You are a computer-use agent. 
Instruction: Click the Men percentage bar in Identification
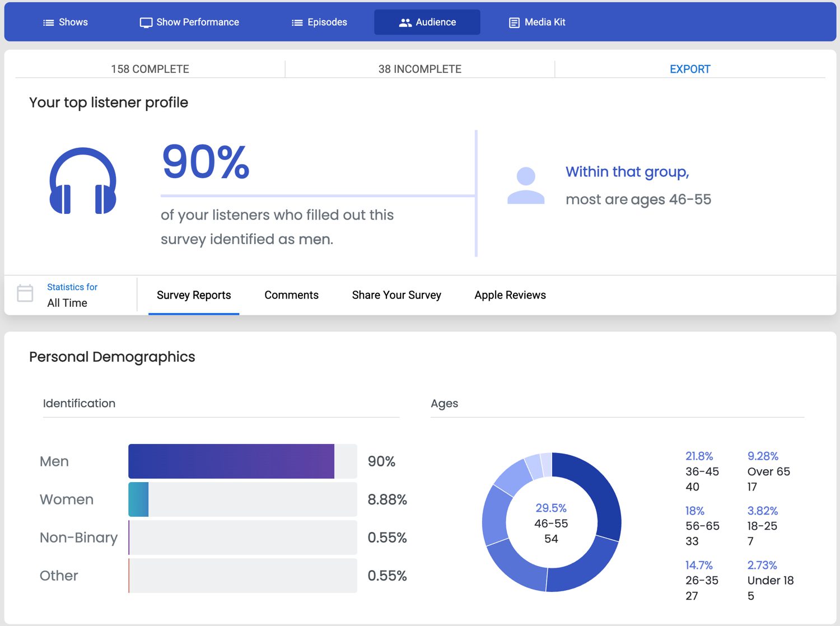pos(231,461)
